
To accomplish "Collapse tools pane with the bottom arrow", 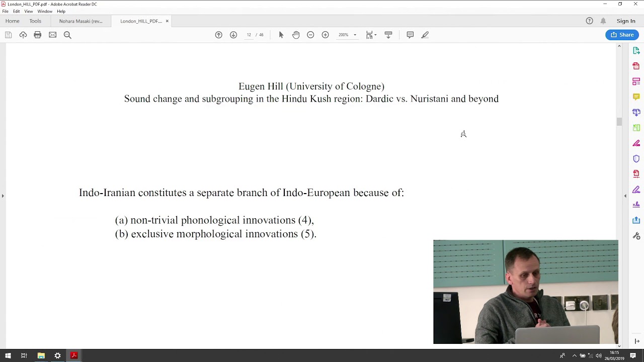I will [637, 341].
